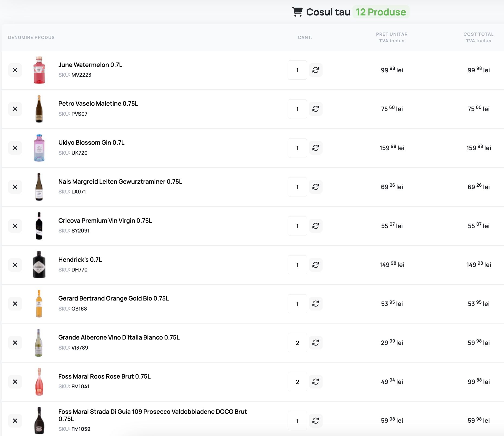
Task: Remove Gerard Bertrand Orange Gold Bio
Action: [x=15, y=304]
